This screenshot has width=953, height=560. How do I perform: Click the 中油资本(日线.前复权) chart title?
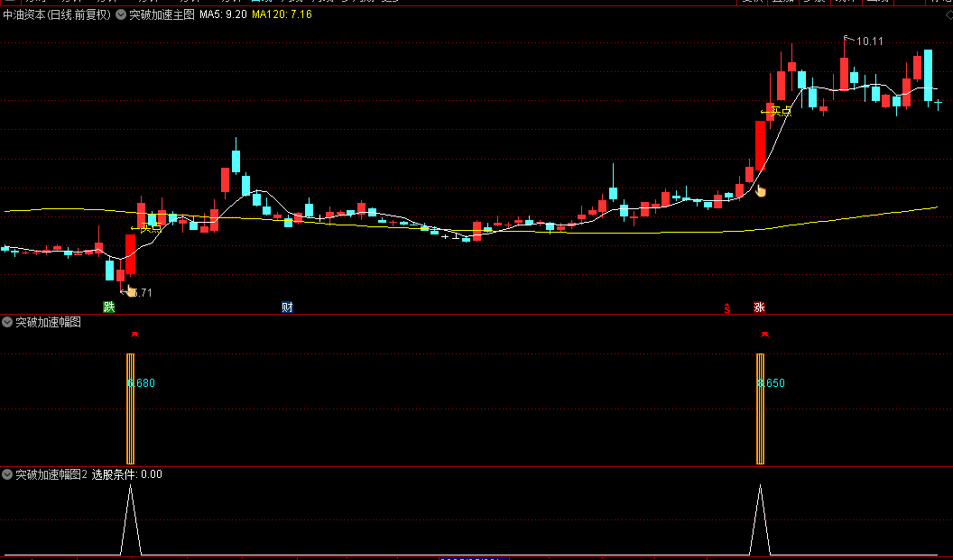[57, 14]
